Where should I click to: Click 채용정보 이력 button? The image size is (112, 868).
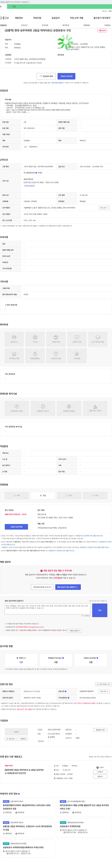click(x=100, y=730)
